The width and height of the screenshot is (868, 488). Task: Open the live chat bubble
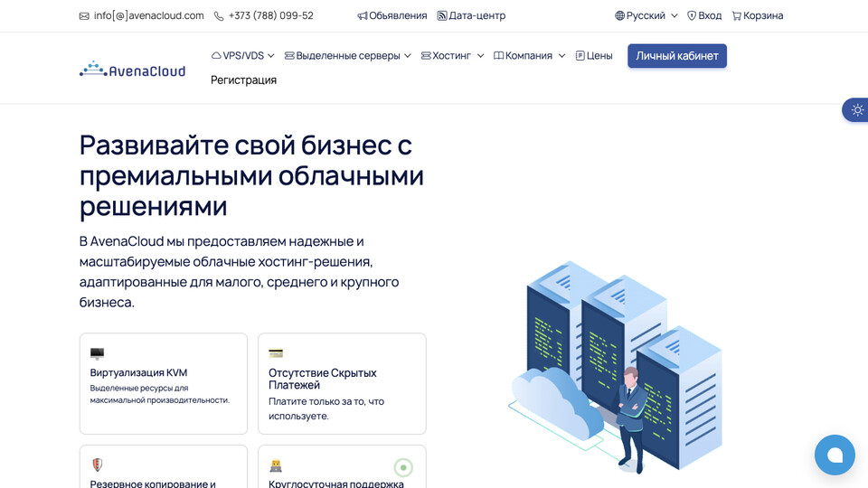click(x=835, y=455)
